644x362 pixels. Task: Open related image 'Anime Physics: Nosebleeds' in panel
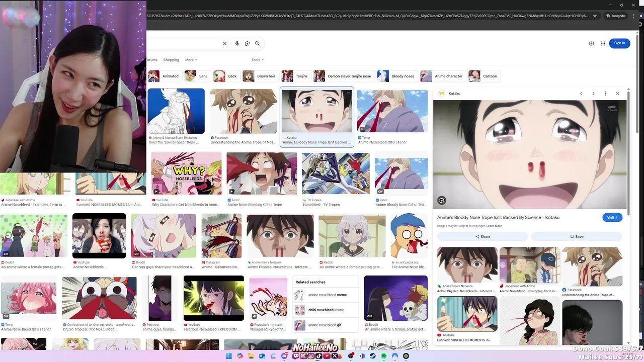467,264
